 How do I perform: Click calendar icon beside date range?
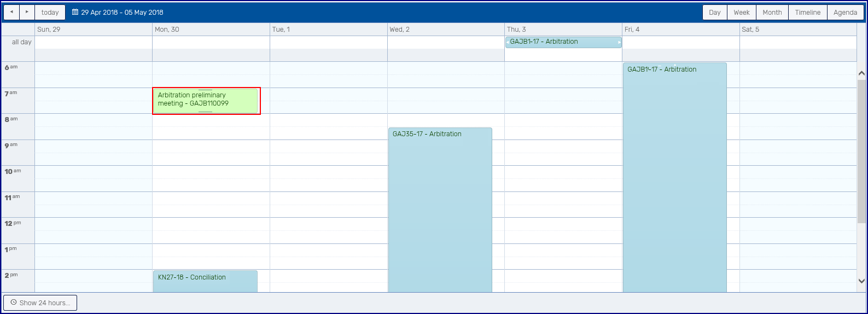click(75, 12)
